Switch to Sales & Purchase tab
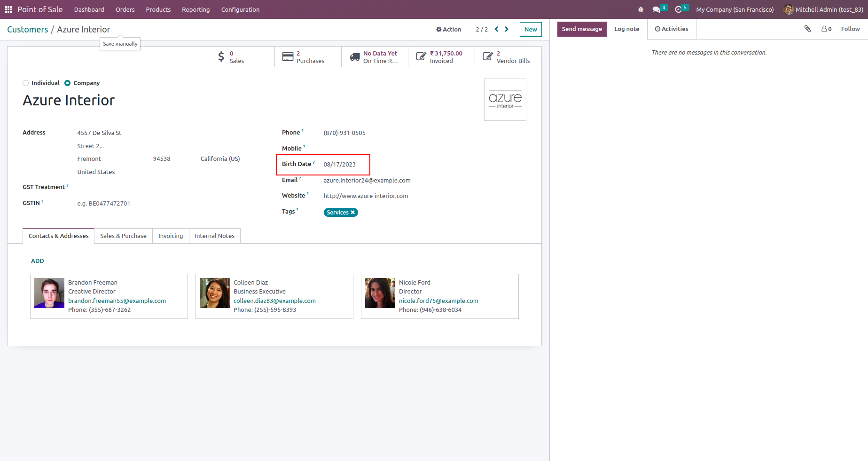Screen dimensions: 868x461 coord(123,236)
